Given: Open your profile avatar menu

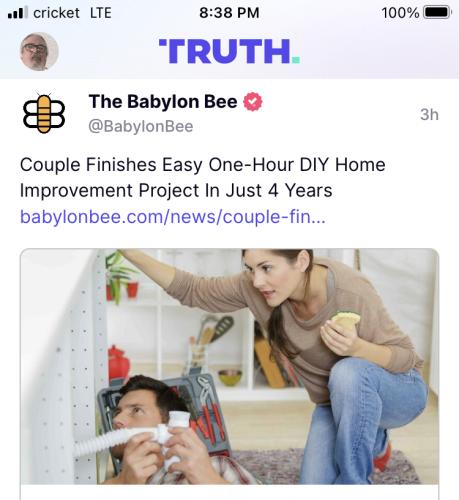Looking at the screenshot, I should tap(39, 51).
